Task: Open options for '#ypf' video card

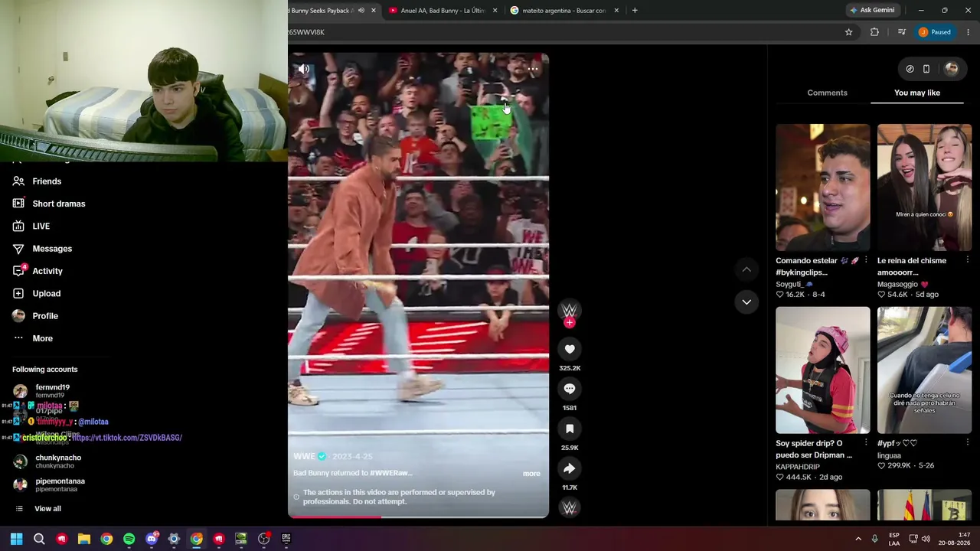Action: 968,443
